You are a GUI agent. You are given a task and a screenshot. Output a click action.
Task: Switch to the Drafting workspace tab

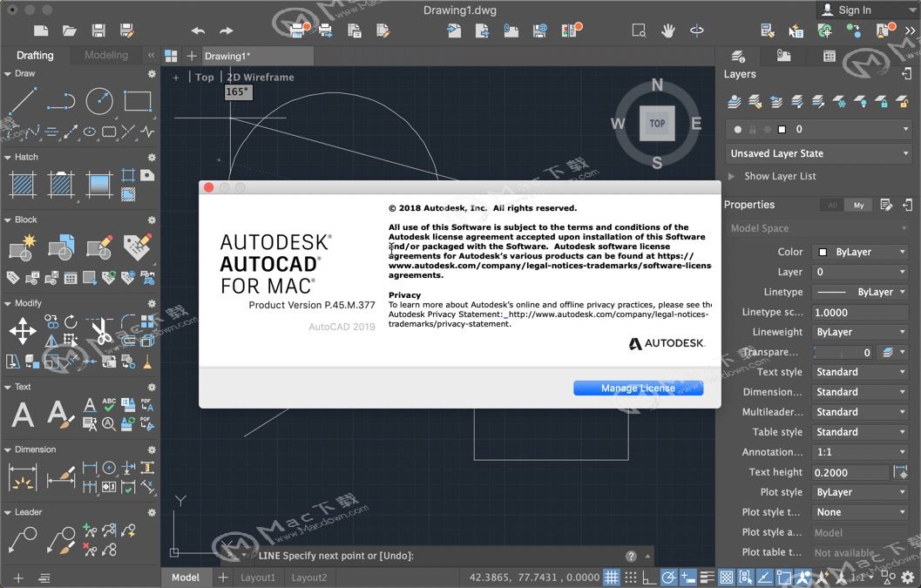tap(35, 55)
